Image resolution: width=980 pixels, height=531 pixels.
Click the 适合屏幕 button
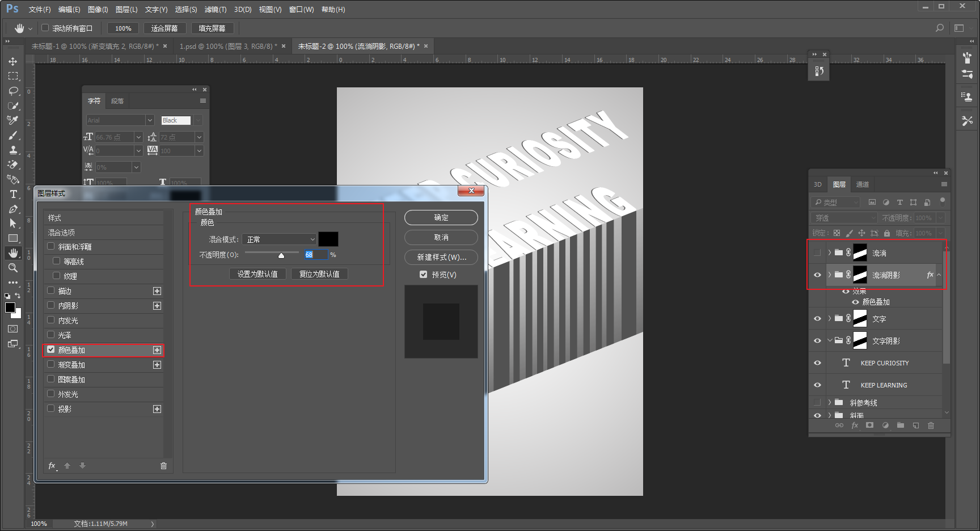click(x=164, y=28)
